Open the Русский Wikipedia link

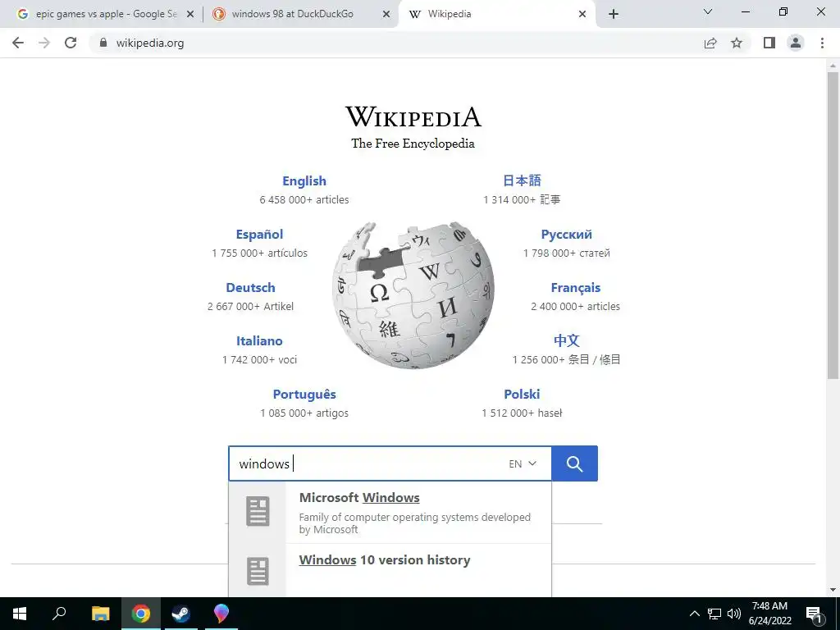[x=566, y=234]
